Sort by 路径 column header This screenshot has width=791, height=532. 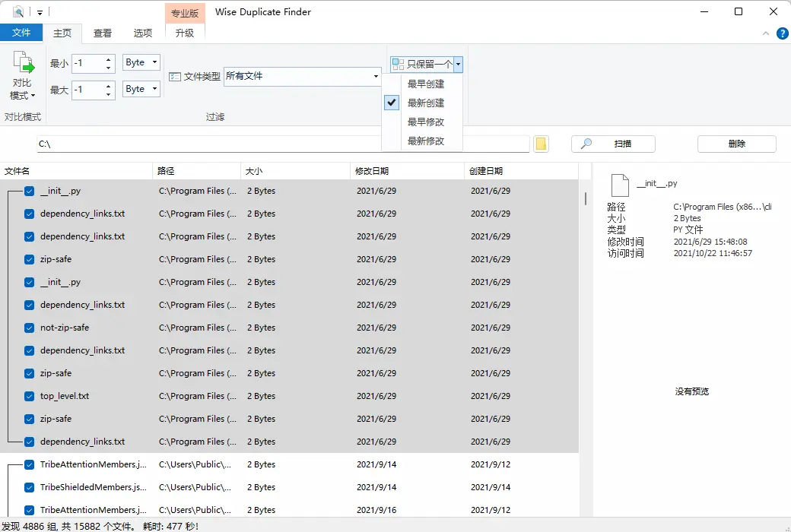click(197, 171)
